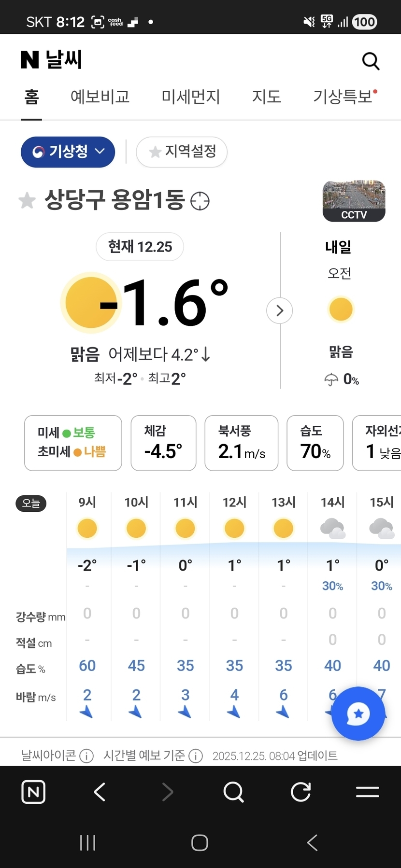Toggle the favorite star beside 상당구 용암1동
The height and width of the screenshot is (868, 401).
click(27, 200)
